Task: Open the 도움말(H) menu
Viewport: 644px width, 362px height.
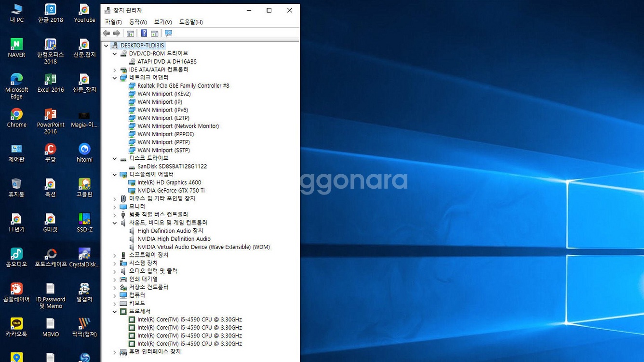Action: click(x=191, y=22)
